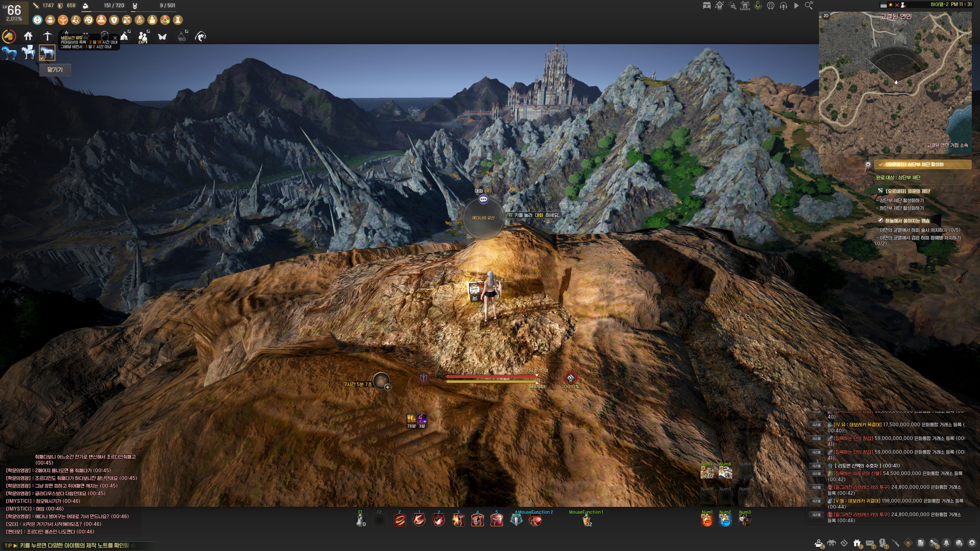Click the butterfly fairy icon
Screen dimensions: 980x551
coord(163,37)
